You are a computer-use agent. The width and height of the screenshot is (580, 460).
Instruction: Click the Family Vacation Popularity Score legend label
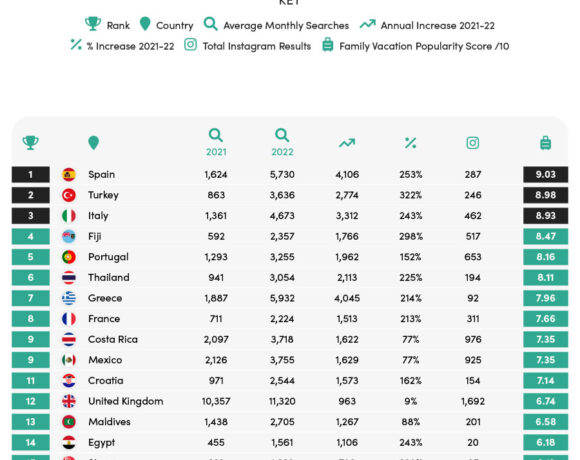424,46
